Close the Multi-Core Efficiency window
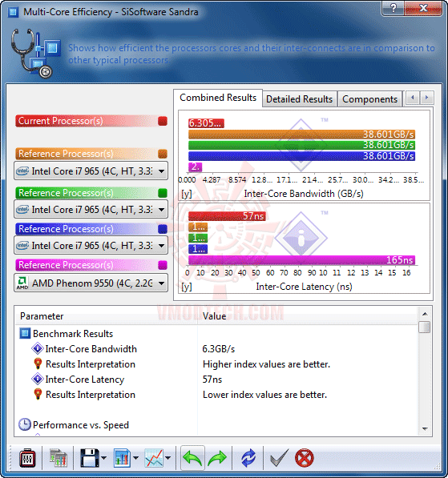448x478 pixels. (x=424, y=8)
